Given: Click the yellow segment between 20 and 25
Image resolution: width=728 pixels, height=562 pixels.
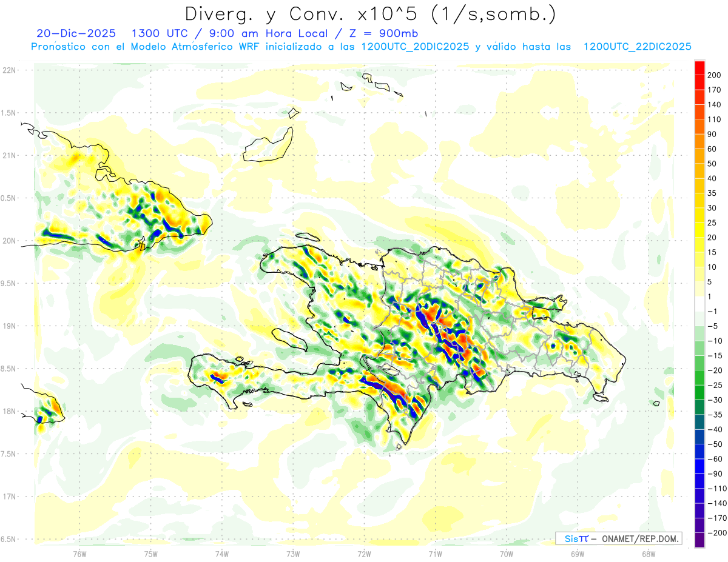Looking at the screenshot, I should point(700,230).
